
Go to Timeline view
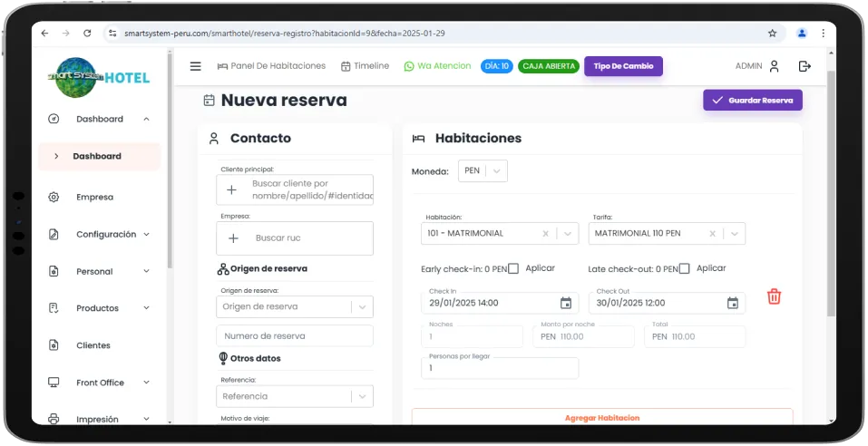click(x=365, y=66)
